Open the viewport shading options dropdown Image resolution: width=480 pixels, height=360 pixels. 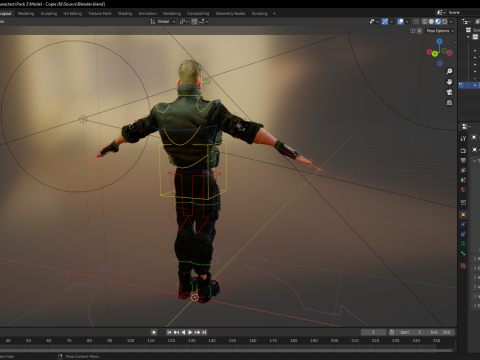point(451,21)
